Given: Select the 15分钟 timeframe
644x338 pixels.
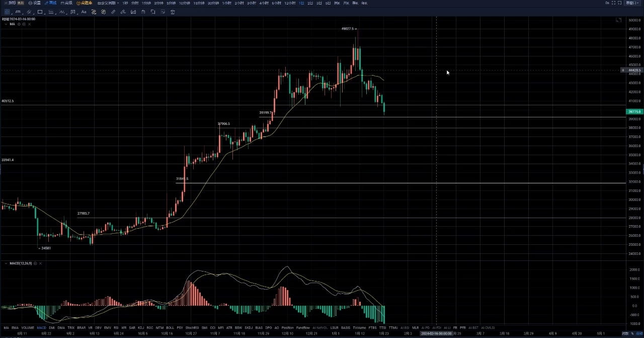Looking at the screenshot, I should [x=199, y=3].
